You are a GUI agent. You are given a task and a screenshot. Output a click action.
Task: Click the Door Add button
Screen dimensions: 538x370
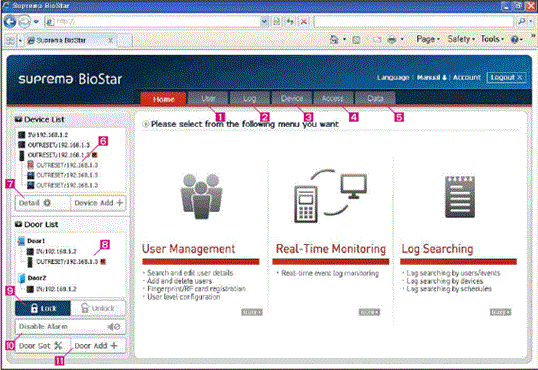click(x=98, y=346)
